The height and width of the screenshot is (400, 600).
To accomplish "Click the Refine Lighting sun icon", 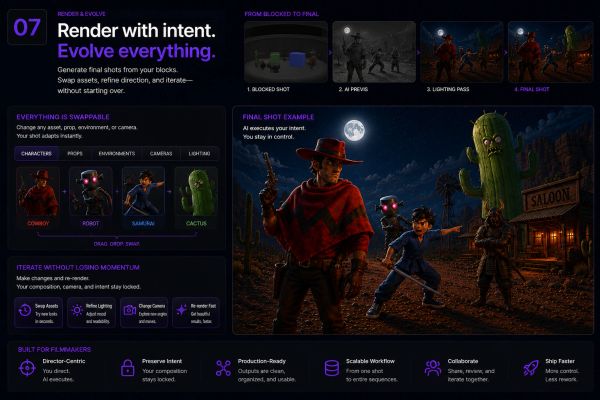I will (x=77, y=310).
